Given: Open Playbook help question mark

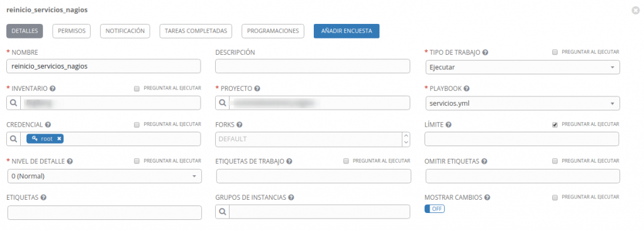Looking at the screenshot, I should click(467, 88).
